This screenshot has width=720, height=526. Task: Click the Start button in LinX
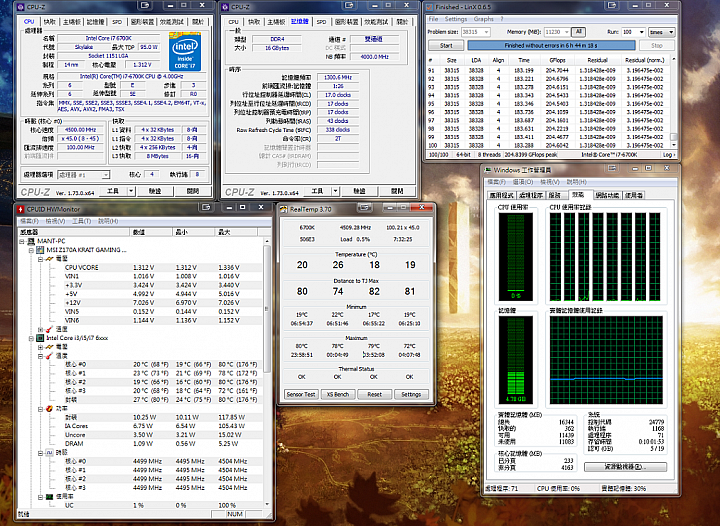pos(446,45)
